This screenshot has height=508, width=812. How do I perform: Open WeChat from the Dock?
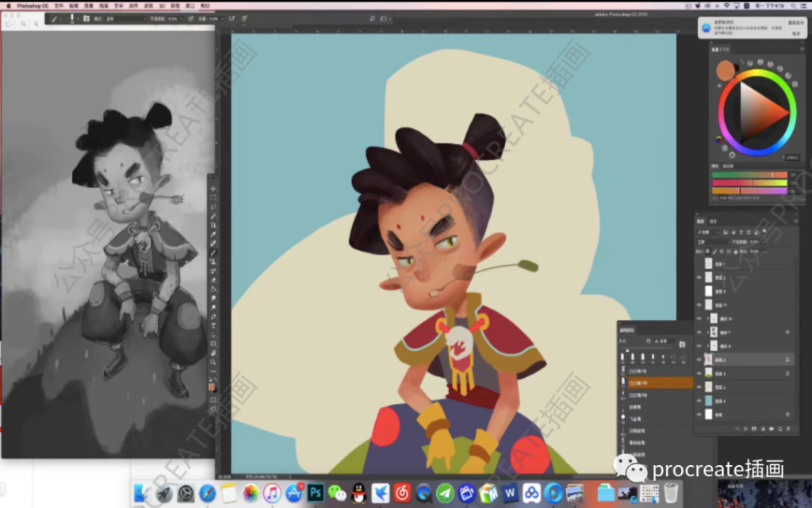coord(337,493)
